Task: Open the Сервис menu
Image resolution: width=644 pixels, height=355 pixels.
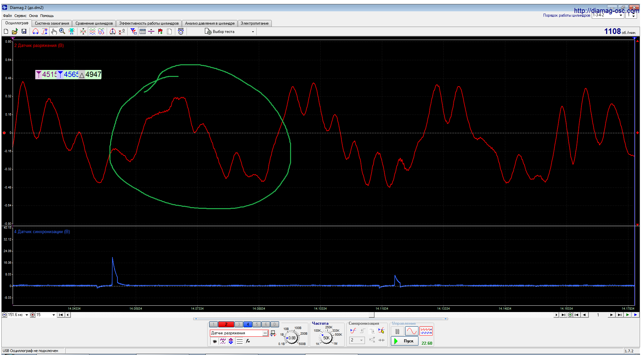Action: click(20, 16)
